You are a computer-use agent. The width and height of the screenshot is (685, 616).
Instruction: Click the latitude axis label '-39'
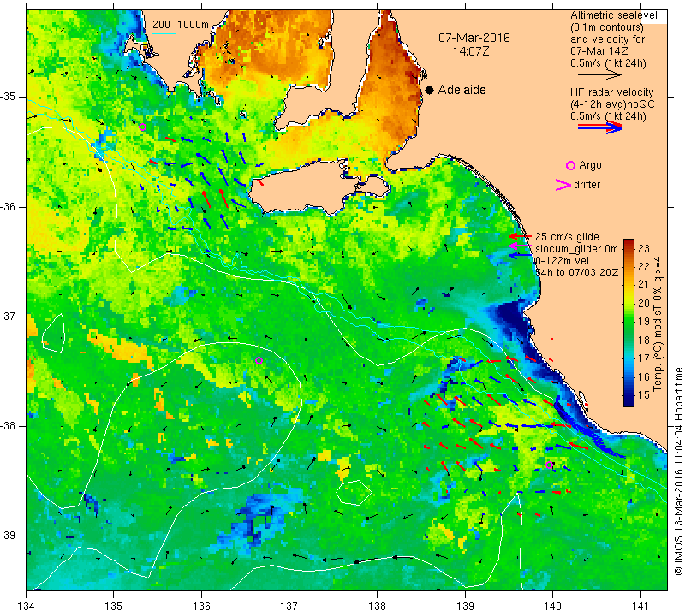(8, 536)
